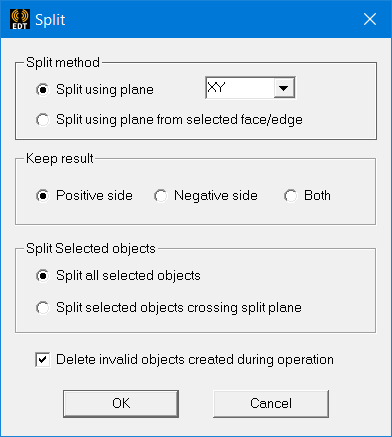
Task: Open the plane dropdown arrow next to XY
Action: tap(284, 88)
